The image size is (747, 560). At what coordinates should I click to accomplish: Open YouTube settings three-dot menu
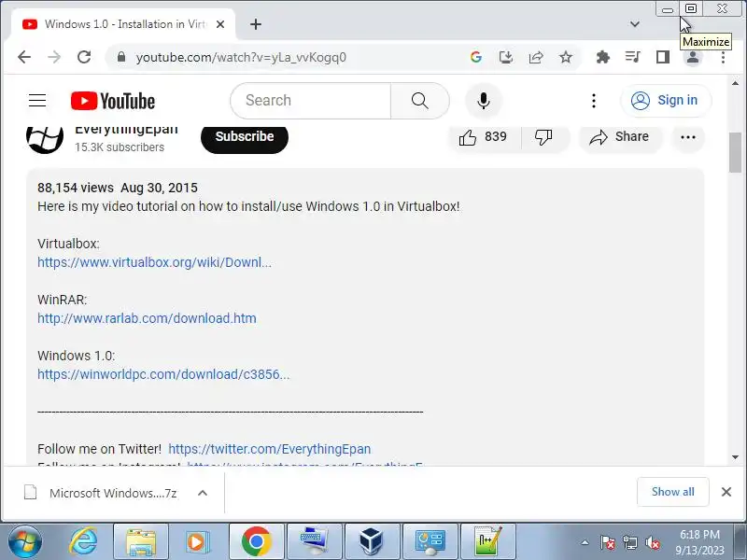click(594, 101)
